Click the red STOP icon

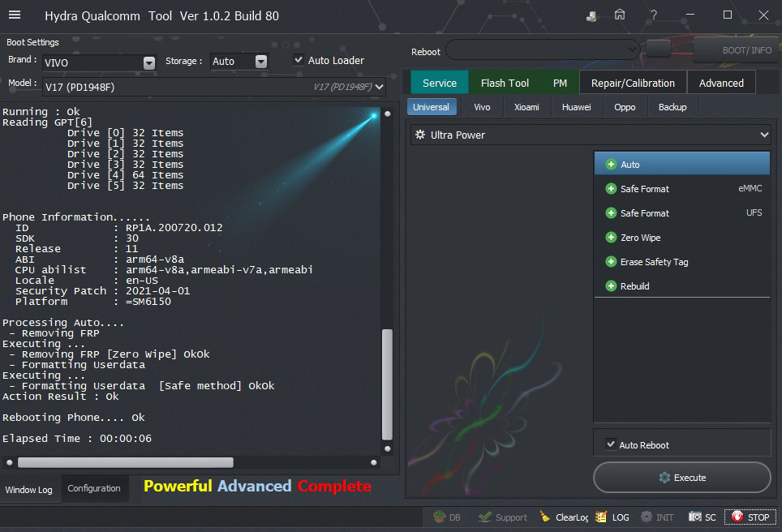[x=737, y=517]
